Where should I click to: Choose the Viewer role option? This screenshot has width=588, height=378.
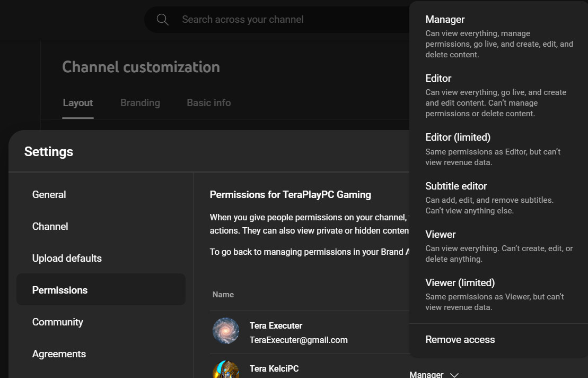499,246
